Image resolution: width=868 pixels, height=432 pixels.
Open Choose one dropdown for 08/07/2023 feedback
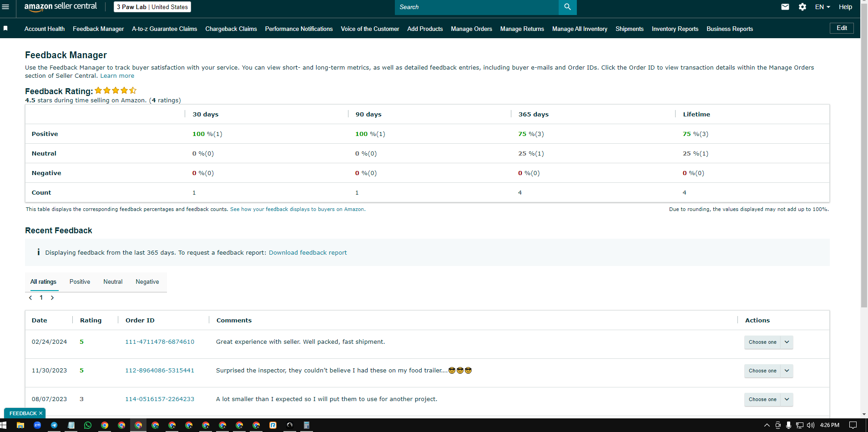pyautogui.click(x=769, y=399)
